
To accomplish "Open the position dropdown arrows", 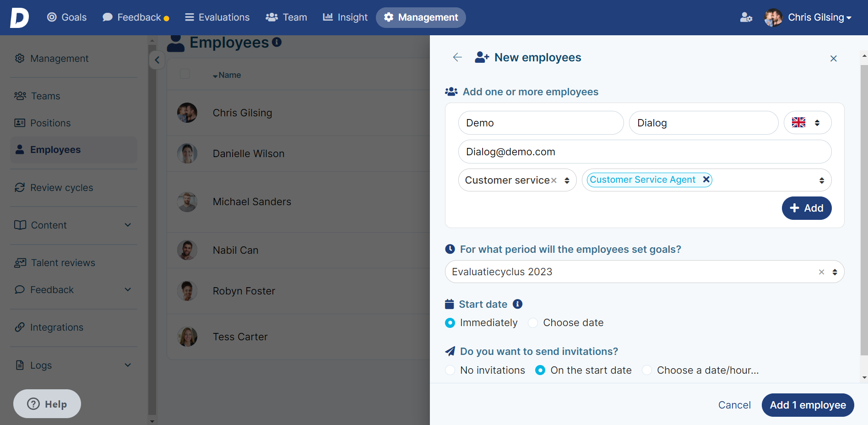I will pyautogui.click(x=822, y=180).
